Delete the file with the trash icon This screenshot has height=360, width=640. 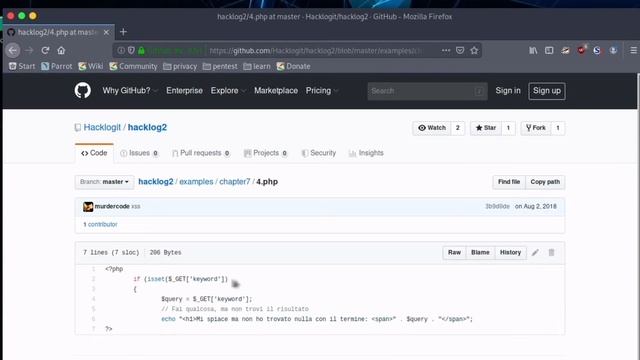[551, 253]
